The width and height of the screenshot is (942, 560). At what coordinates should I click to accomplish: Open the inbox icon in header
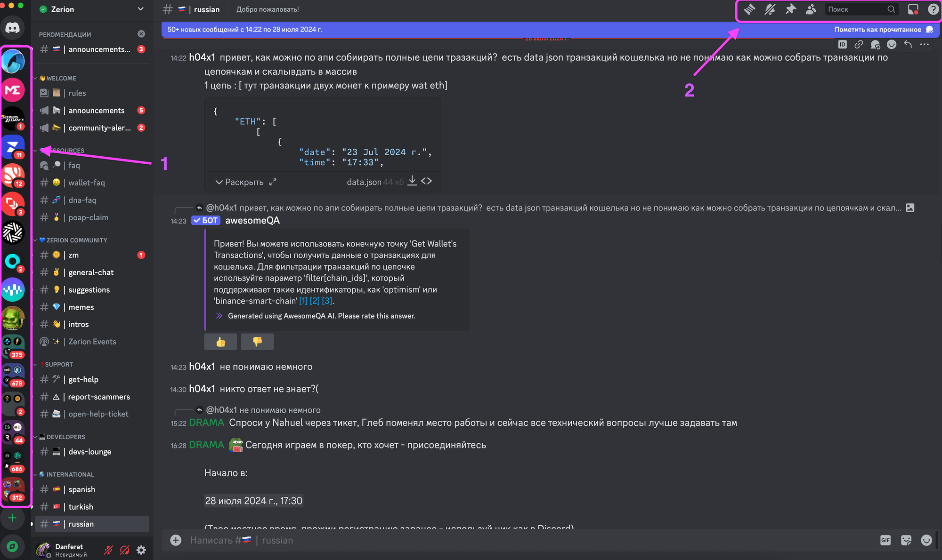(x=913, y=9)
